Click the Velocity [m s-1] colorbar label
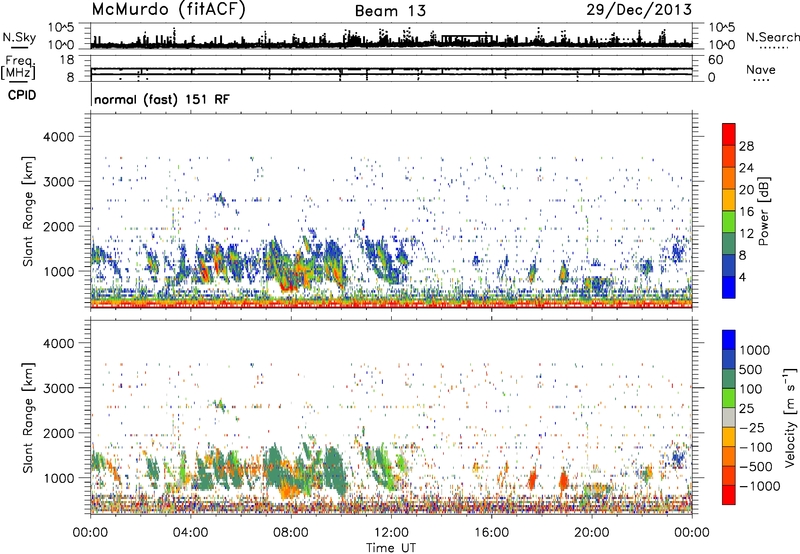The height and width of the screenshot is (554, 800). [x=790, y=417]
